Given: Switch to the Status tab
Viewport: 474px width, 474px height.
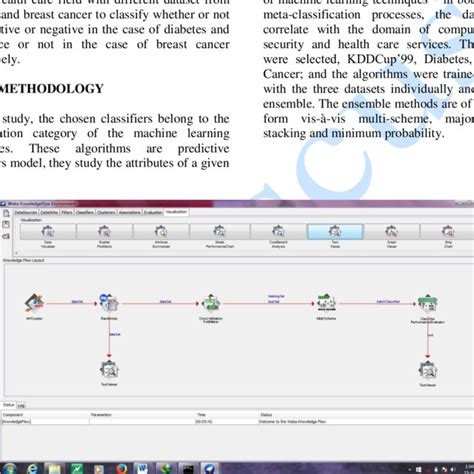Looking at the screenshot, I should pos(8,405).
